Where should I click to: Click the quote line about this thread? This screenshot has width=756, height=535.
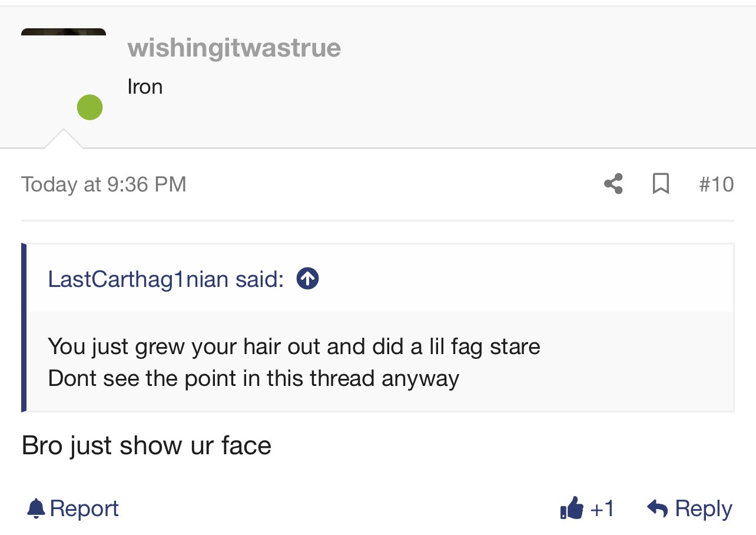point(254,378)
